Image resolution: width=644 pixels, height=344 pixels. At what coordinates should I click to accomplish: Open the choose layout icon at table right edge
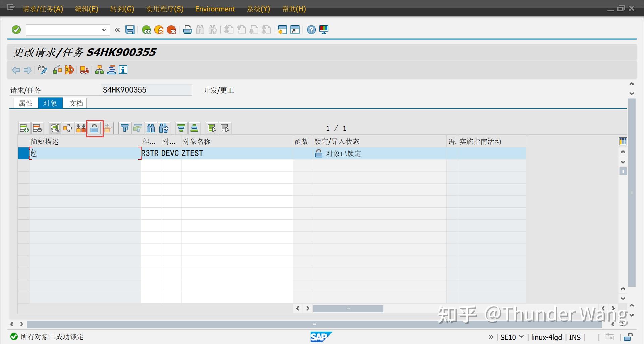tap(623, 141)
